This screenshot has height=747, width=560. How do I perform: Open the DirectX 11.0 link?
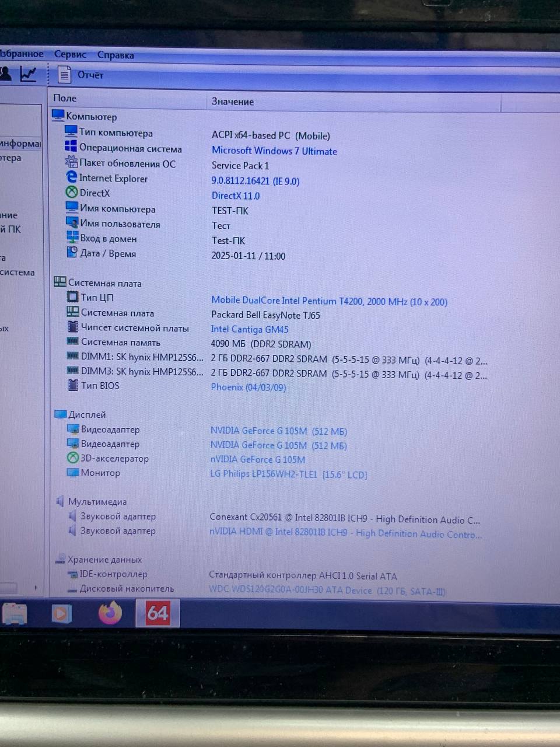point(236,196)
